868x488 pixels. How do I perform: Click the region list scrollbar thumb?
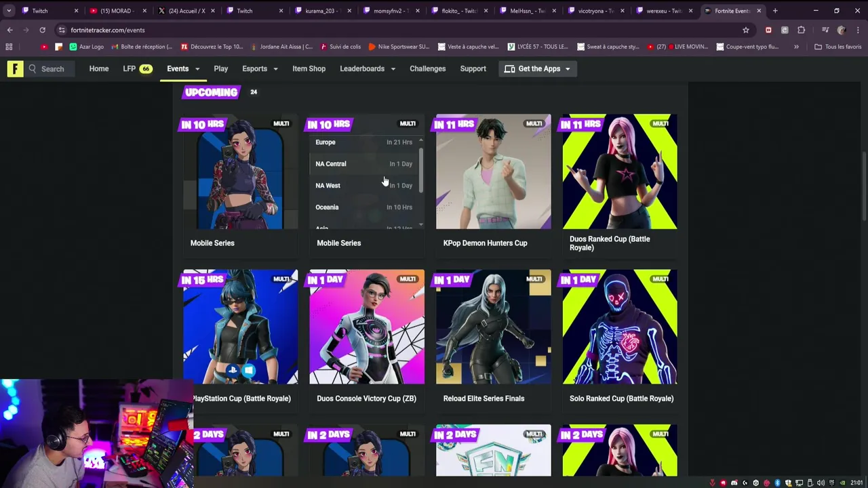[421, 169]
